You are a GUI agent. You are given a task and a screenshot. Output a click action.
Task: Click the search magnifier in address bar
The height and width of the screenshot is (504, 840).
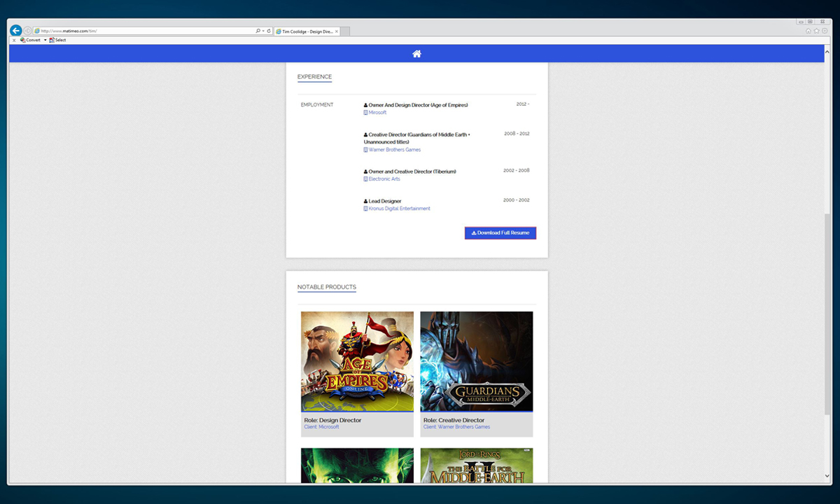pos(258,31)
